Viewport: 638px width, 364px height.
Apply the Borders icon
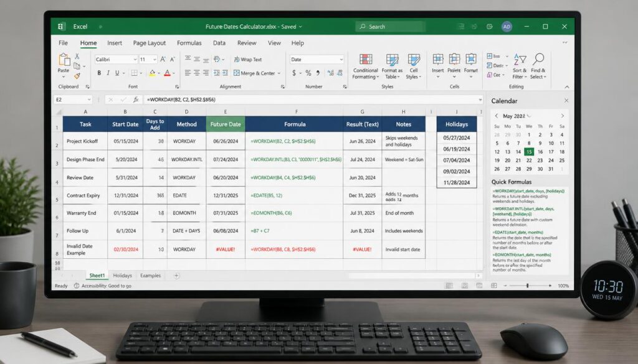coord(134,73)
